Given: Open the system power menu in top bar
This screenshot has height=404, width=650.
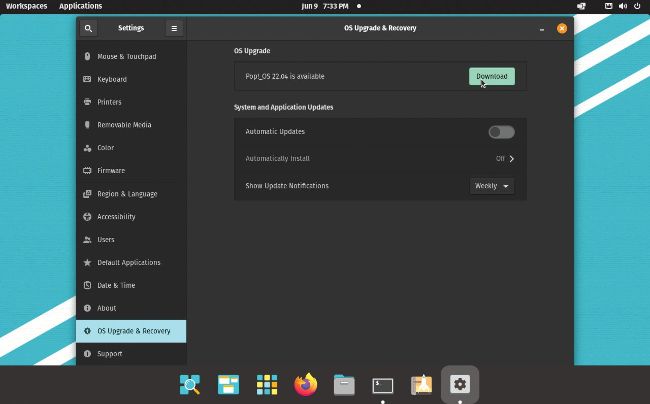Looking at the screenshot, I should coord(637,6).
